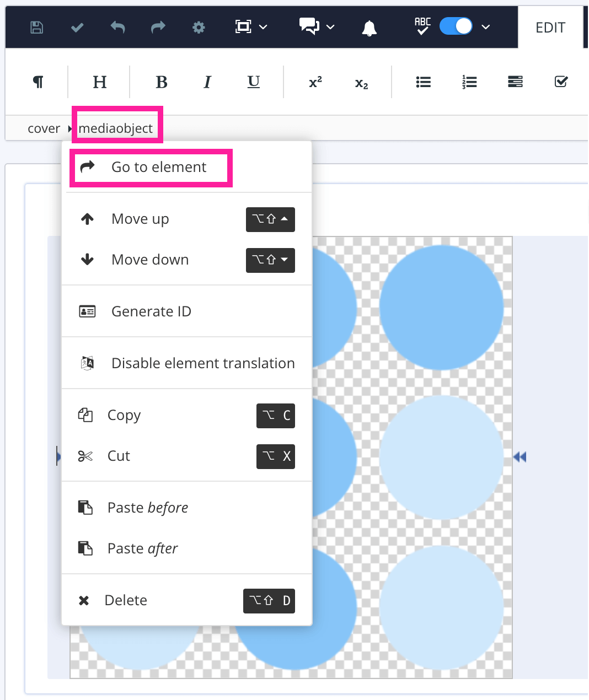Image resolution: width=589 pixels, height=700 pixels.
Task: Switch to the EDIT tab
Action: tap(550, 27)
